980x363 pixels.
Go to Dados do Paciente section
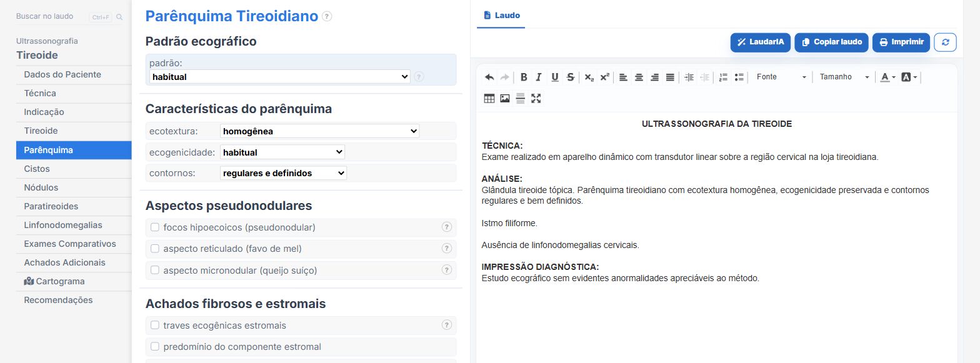tap(74, 74)
